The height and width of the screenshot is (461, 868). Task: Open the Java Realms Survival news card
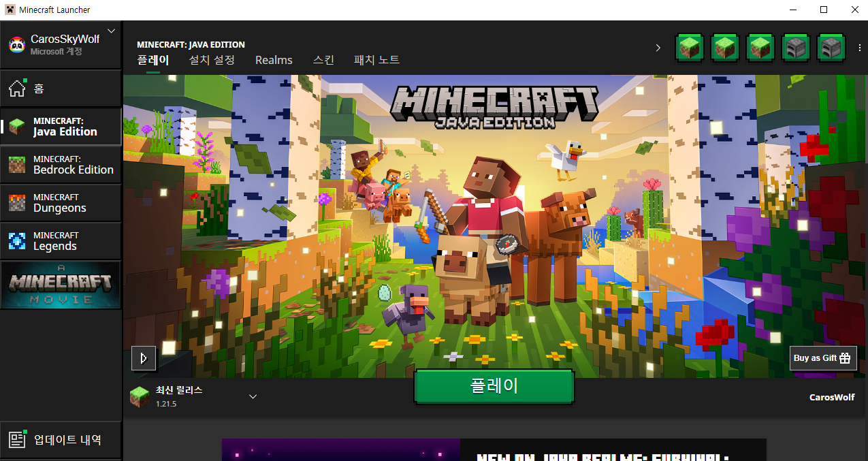[x=494, y=449]
